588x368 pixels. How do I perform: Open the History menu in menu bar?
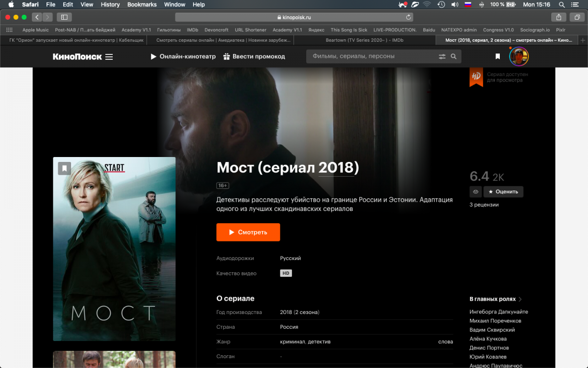(110, 4)
